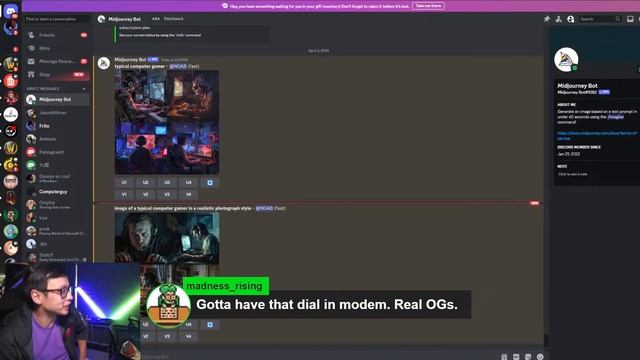Click U3 under typical computer gamer grid
This screenshot has height=360, width=640.
(x=167, y=182)
